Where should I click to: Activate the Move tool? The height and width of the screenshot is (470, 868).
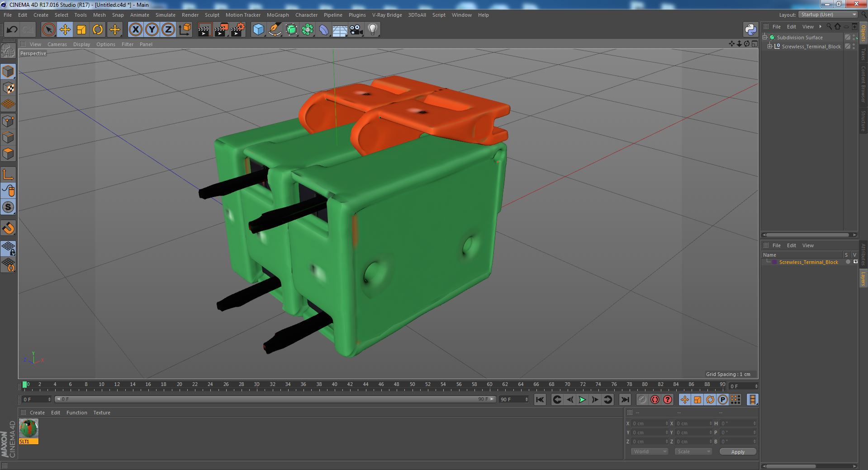(65, 30)
